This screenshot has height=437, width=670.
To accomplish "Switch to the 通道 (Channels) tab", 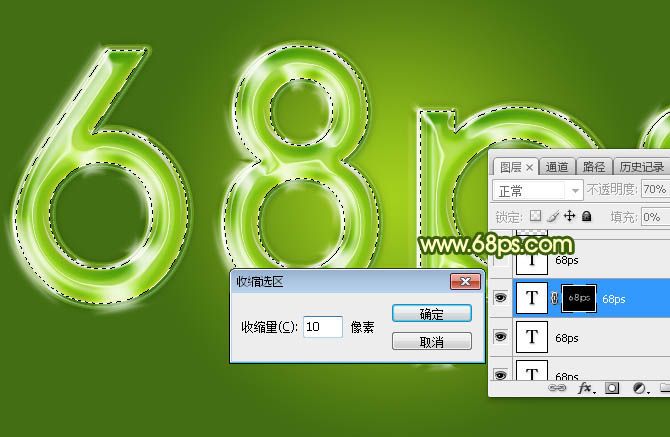I will [558, 167].
